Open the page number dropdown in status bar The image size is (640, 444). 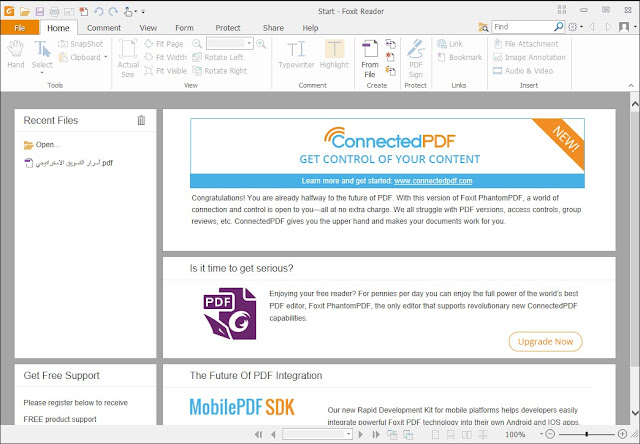click(348, 434)
